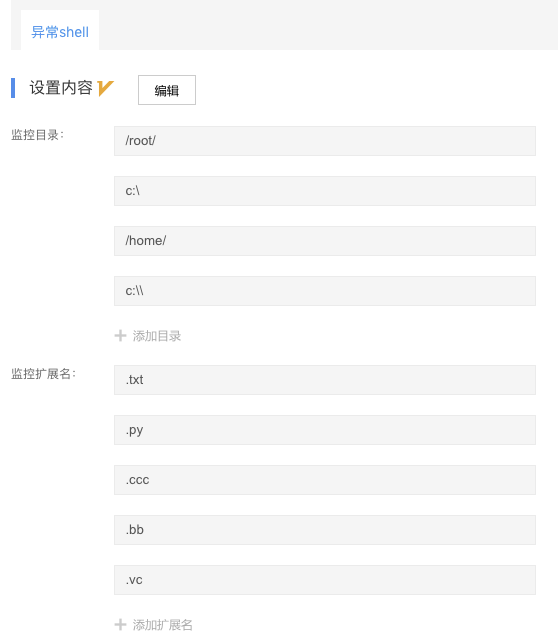Screen dimensions: 558x640
Task: Click the orange V badge icon
Action: click(x=105, y=88)
